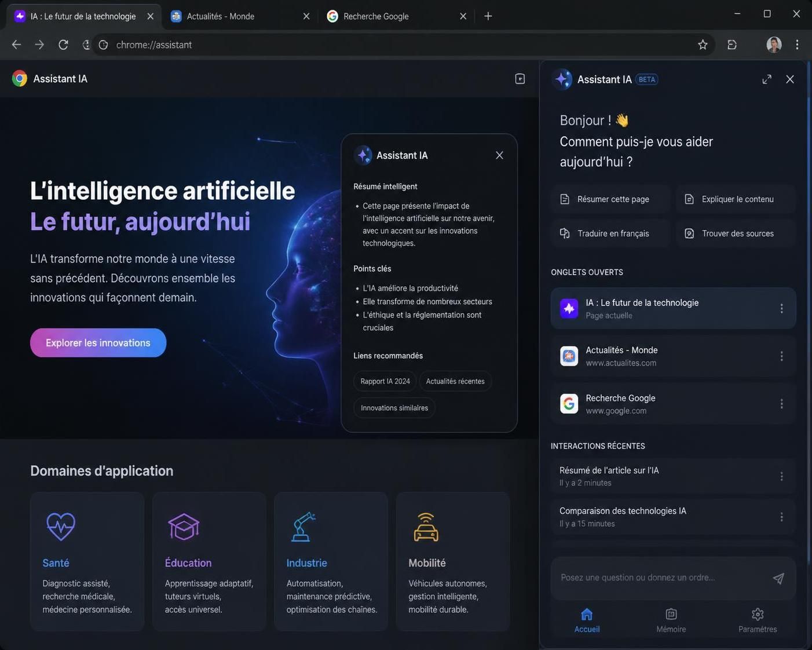Click the Explorer les innovations button
The height and width of the screenshot is (650, 812).
point(98,343)
